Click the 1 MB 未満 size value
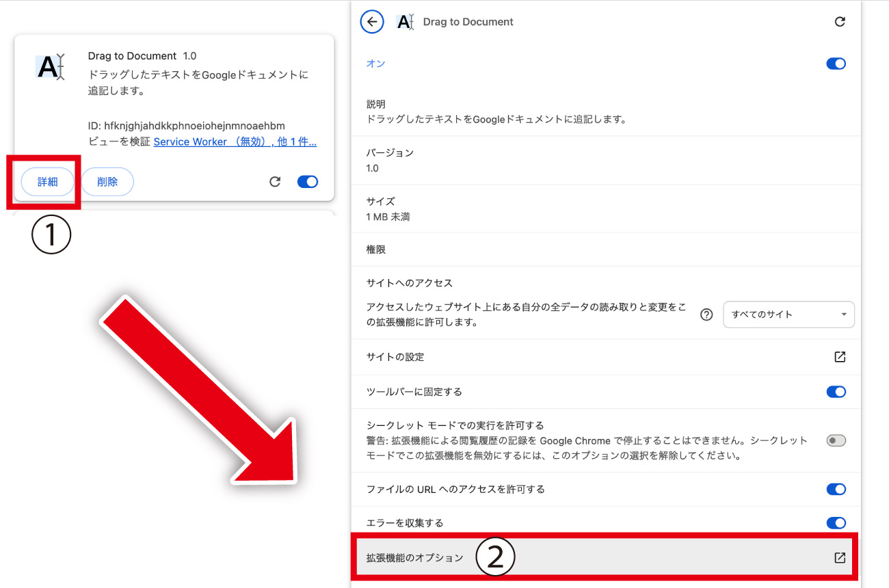The width and height of the screenshot is (889, 588). click(x=388, y=217)
